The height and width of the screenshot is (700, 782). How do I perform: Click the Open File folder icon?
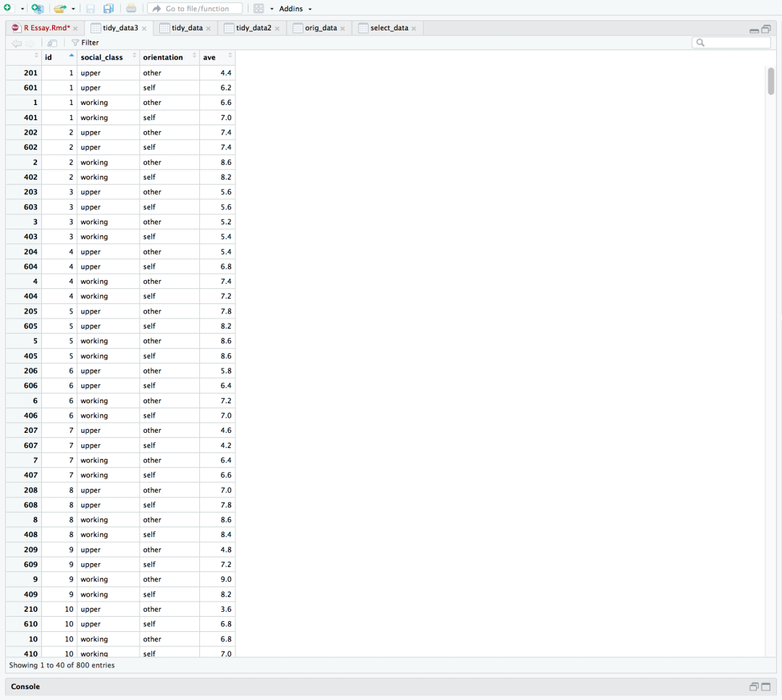tap(60, 9)
